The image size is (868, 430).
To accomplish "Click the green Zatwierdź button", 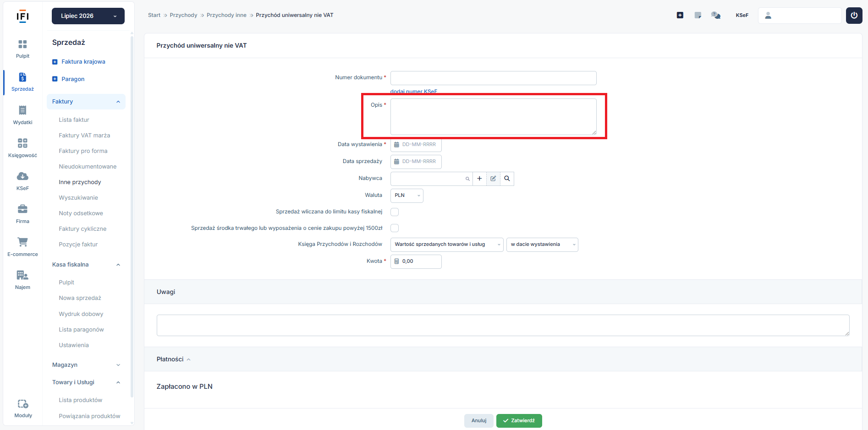I will (519, 420).
